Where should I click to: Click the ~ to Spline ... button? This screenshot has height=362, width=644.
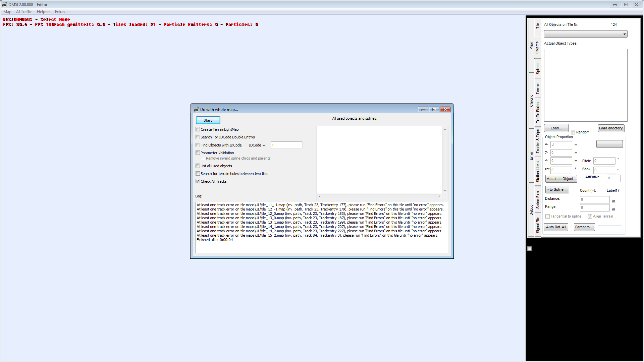click(x=557, y=189)
